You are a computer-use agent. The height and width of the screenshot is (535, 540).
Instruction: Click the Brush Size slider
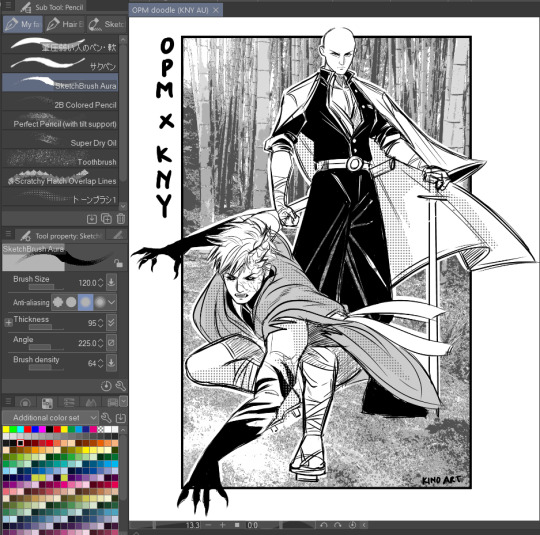tap(46, 287)
